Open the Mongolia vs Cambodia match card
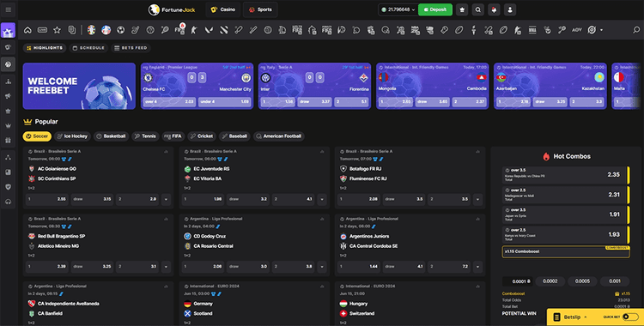This screenshot has width=644, height=326. tap(433, 87)
